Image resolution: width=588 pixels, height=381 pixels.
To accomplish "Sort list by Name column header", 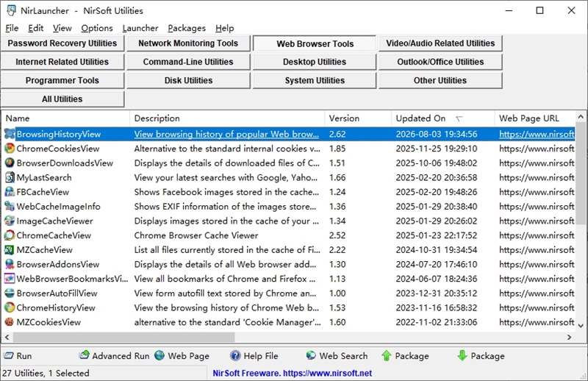I will tap(65, 118).
